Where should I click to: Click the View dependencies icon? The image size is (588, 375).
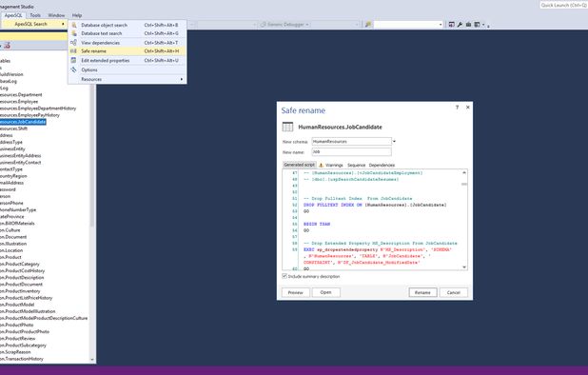pos(74,43)
